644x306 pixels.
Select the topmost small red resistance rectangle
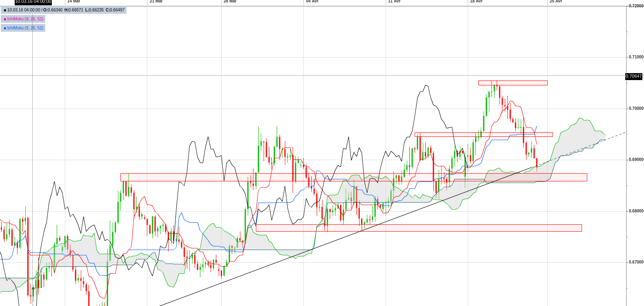[513, 83]
